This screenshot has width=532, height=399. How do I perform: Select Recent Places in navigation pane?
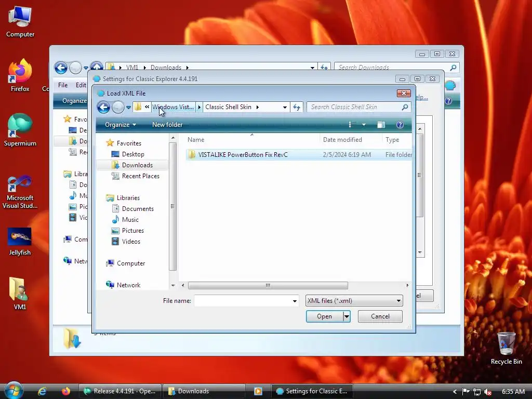(140, 176)
